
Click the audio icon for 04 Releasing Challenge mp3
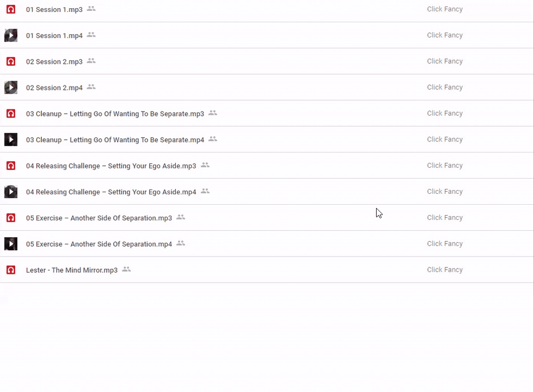[x=11, y=166]
